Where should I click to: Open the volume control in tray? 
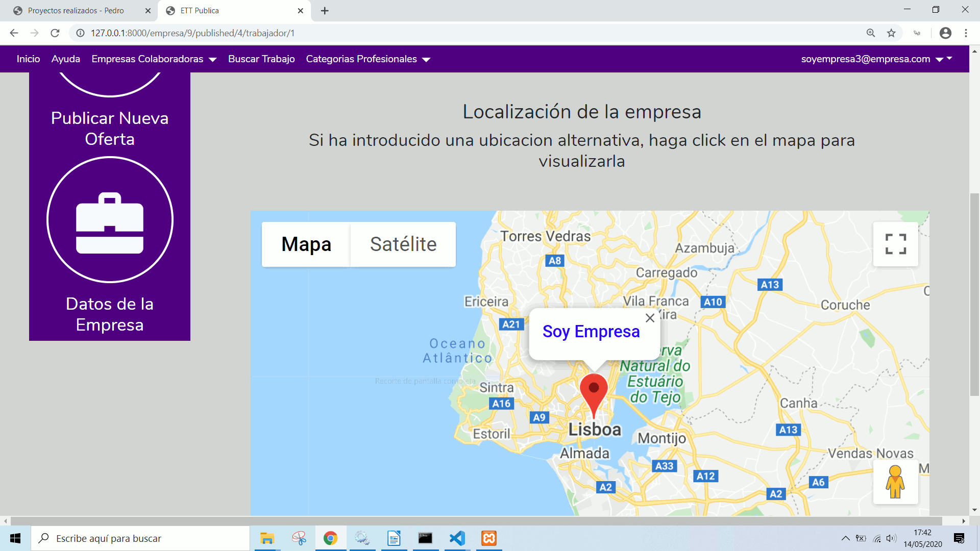click(891, 538)
